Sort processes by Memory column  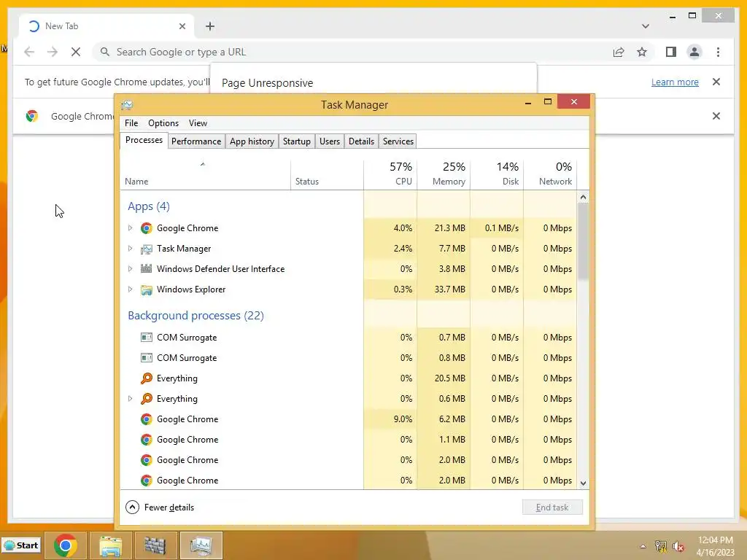click(x=444, y=174)
